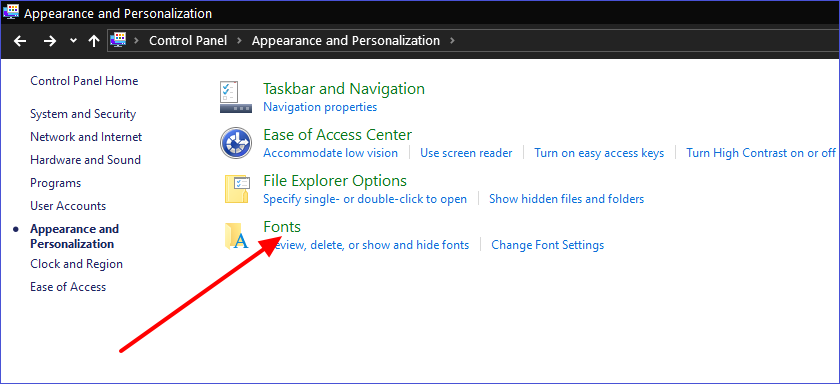
Task: Click the title bar Control Panel icon
Action: [x=11, y=11]
